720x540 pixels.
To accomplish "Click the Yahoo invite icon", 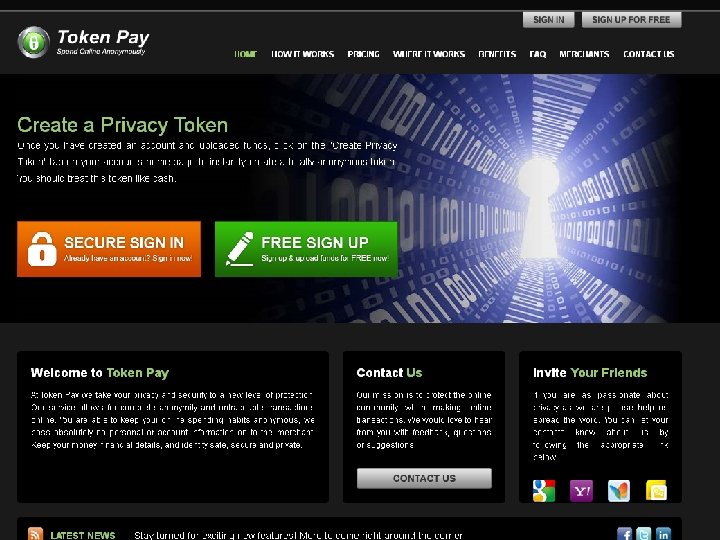I will (x=581, y=490).
